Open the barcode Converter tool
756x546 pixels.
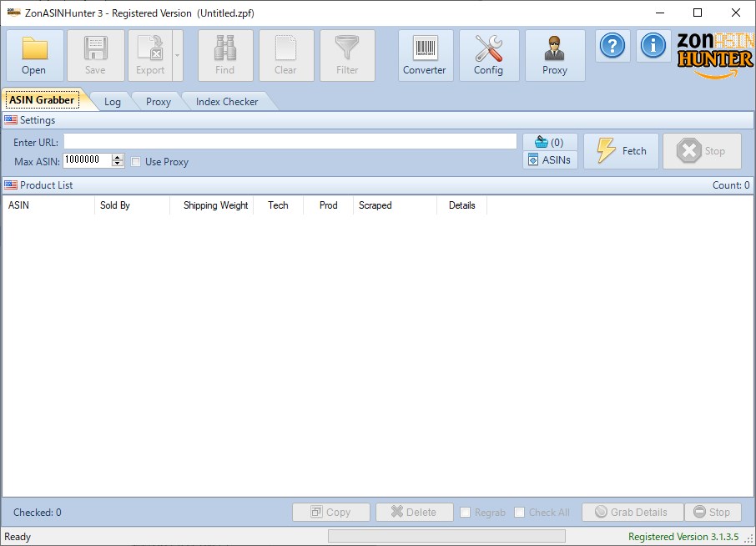(426, 55)
